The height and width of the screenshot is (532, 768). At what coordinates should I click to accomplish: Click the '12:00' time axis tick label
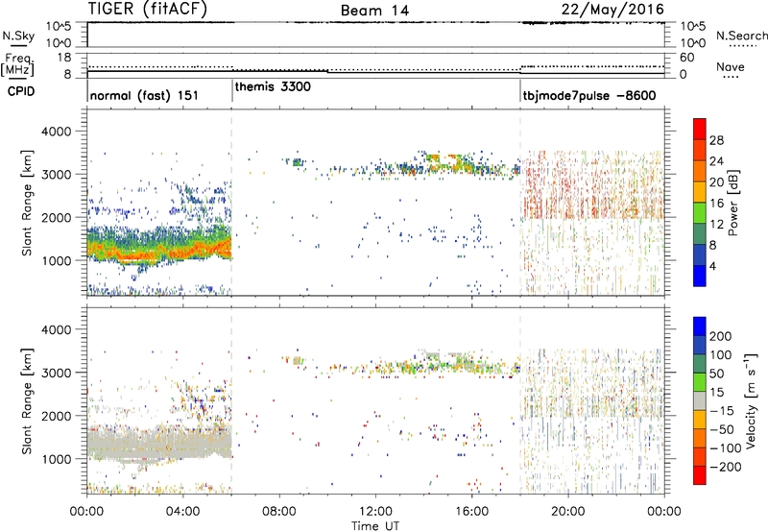point(375,512)
